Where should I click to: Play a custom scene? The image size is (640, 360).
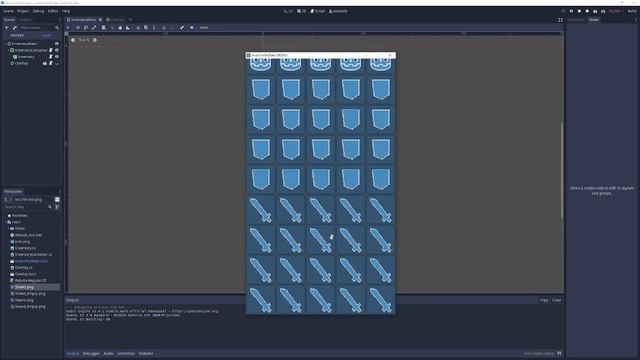click(x=603, y=11)
